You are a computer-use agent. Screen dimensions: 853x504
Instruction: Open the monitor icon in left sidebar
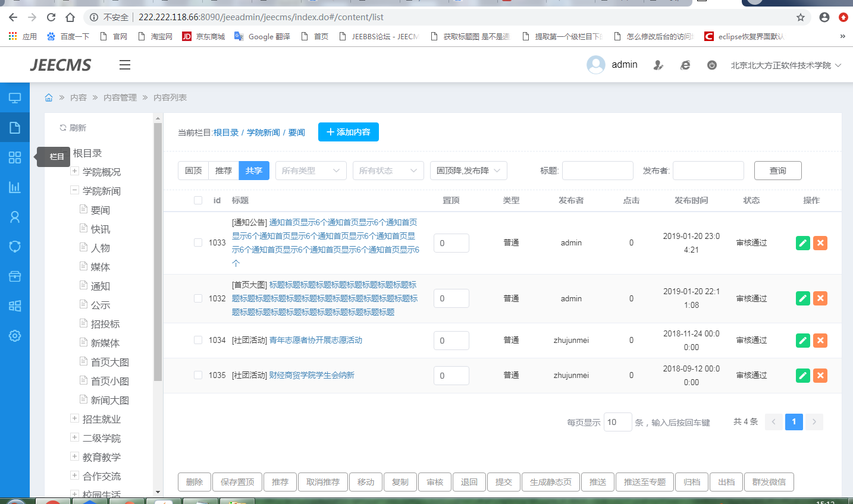[15, 98]
